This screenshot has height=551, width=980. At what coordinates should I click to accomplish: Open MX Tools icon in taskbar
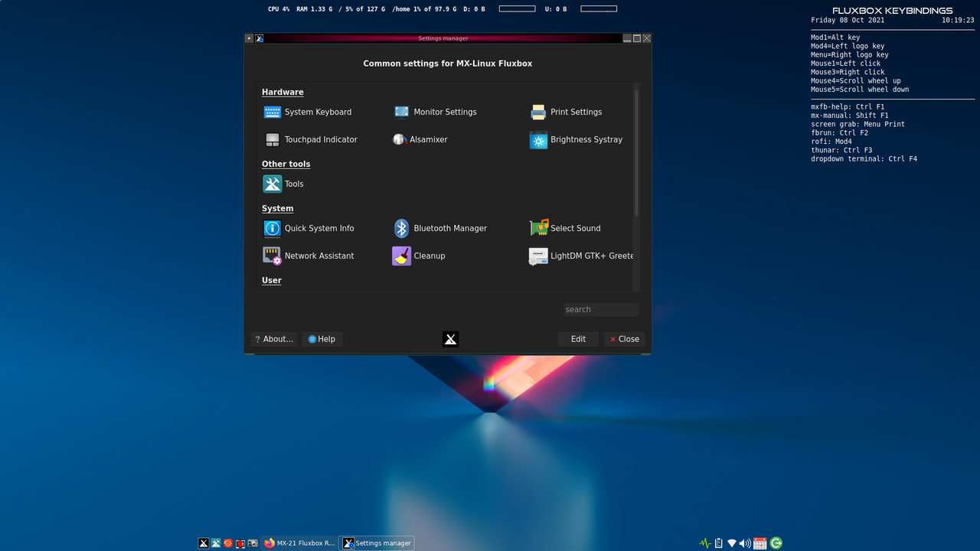[216, 543]
